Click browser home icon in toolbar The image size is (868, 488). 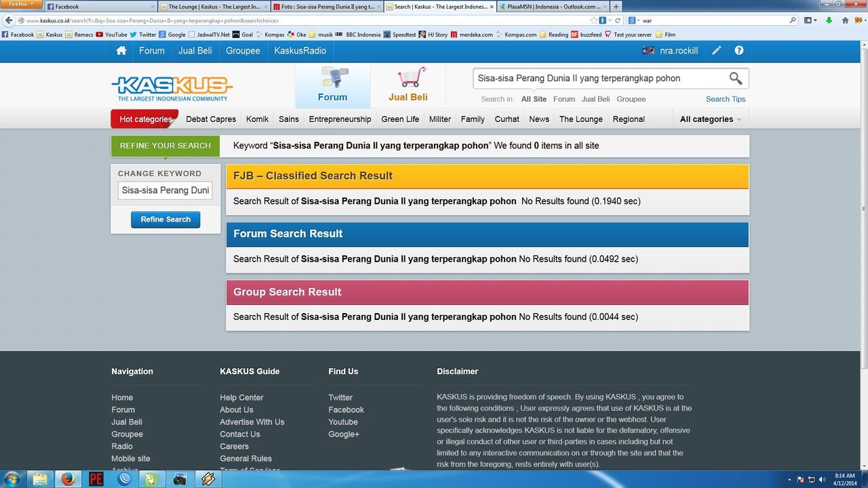845,20
